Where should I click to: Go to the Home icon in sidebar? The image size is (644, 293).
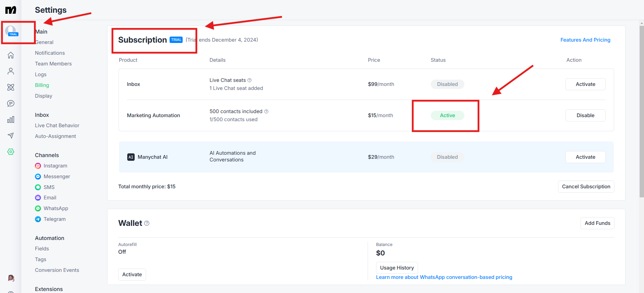[11, 55]
